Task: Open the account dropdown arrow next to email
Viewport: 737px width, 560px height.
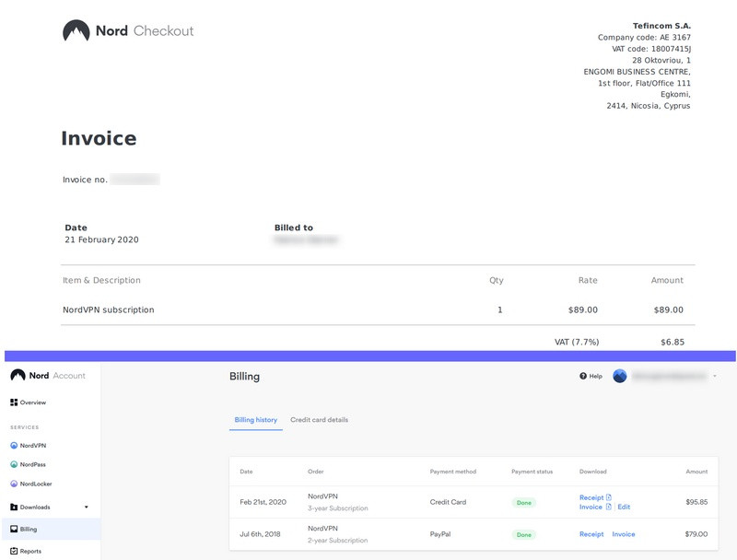Action: [x=715, y=376]
